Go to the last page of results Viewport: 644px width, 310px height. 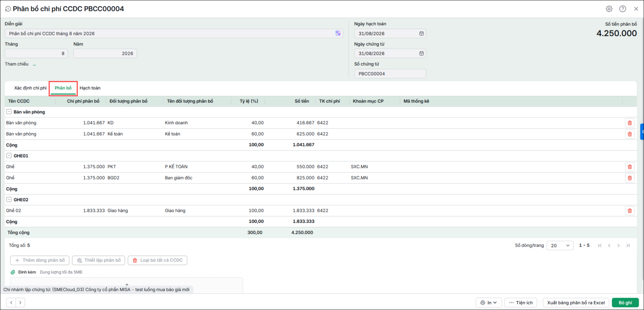click(x=628, y=246)
